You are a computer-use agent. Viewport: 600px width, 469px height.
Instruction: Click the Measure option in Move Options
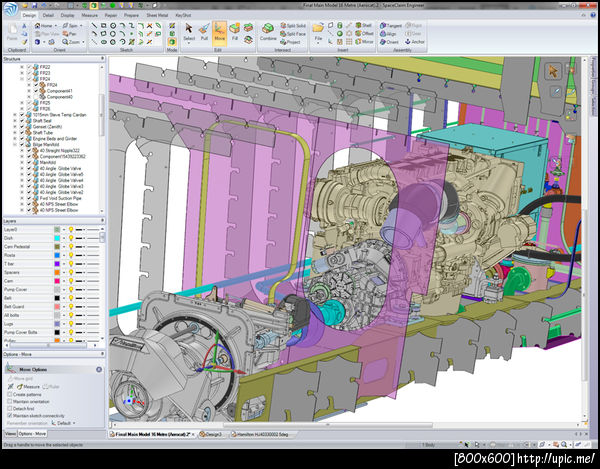[28, 387]
